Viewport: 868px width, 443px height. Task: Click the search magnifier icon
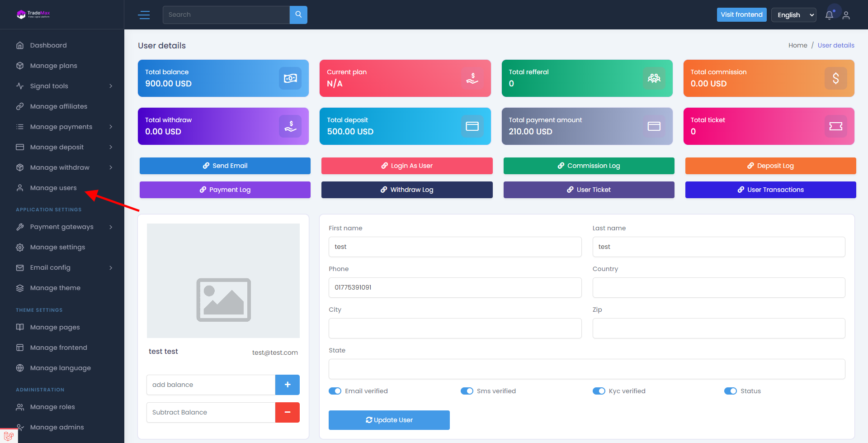coord(298,14)
